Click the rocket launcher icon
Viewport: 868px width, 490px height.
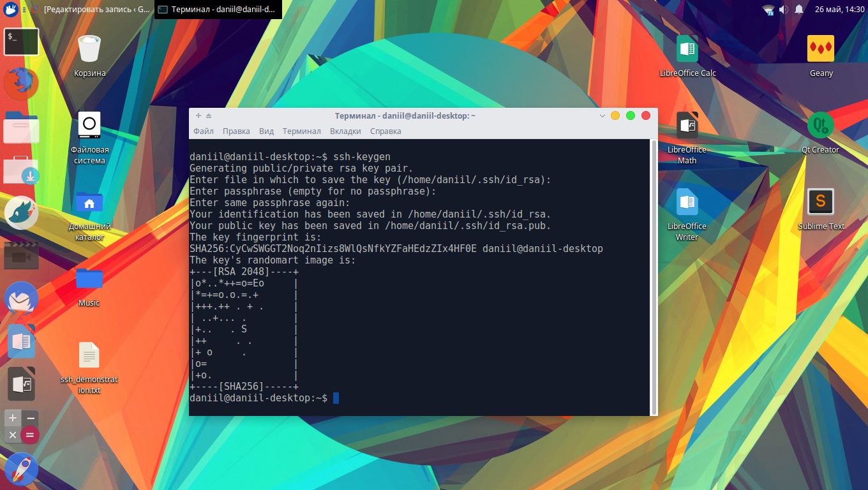click(21, 469)
